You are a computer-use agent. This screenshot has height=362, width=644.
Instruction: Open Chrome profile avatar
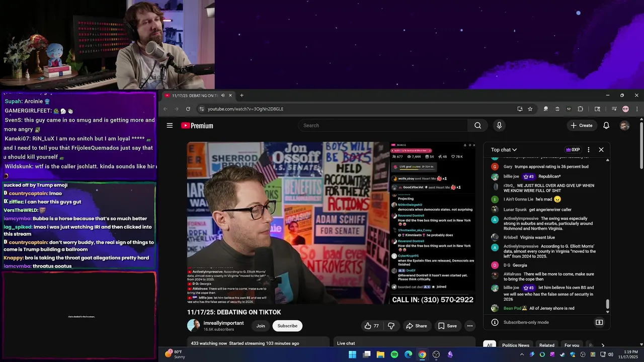pos(625,109)
